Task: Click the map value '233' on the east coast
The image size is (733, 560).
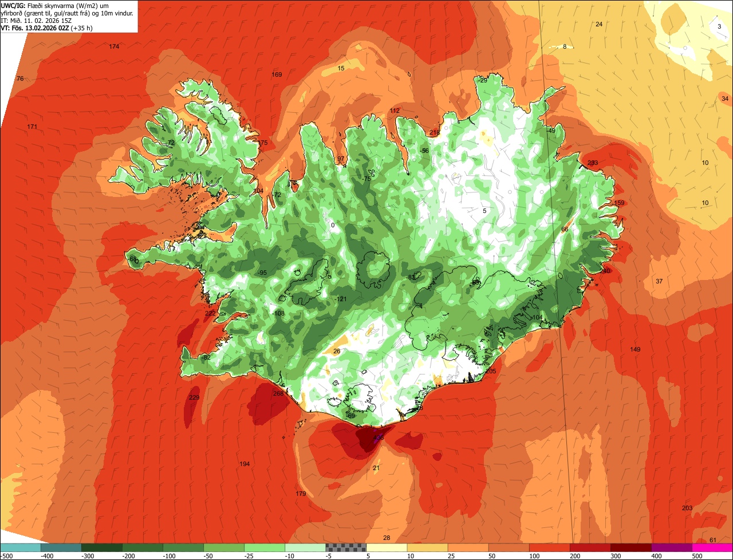Action: (x=593, y=163)
